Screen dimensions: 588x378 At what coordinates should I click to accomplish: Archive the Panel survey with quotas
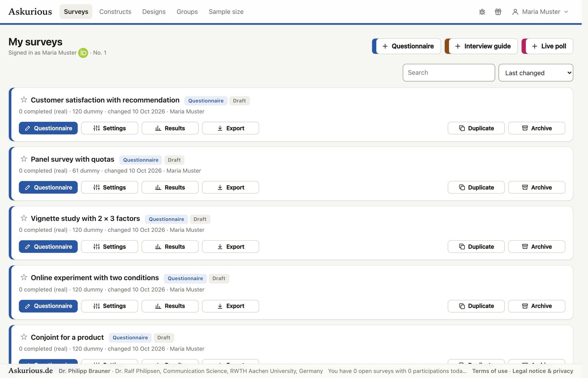click(x=537, y=187)
